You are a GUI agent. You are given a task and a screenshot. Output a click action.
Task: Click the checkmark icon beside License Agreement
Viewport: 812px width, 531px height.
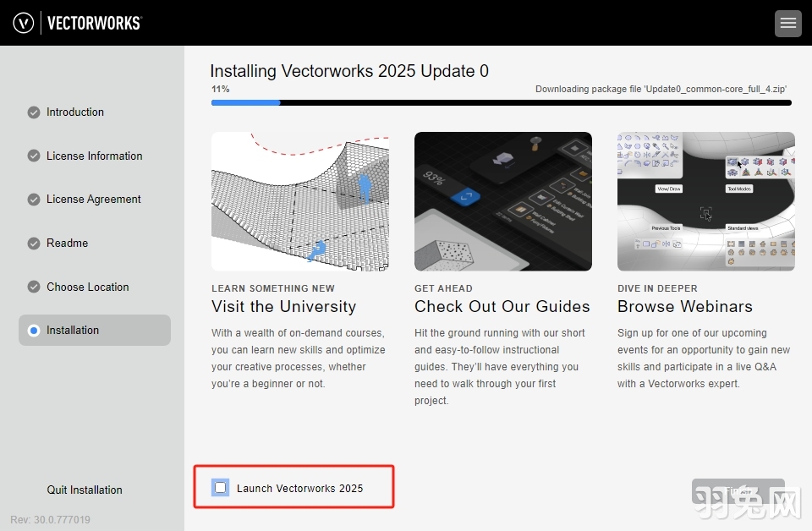coord(34,199)
